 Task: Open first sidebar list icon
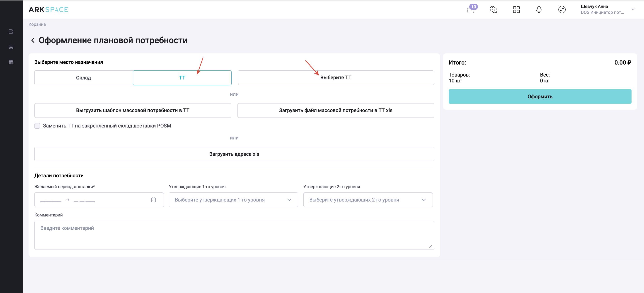coord(11,32)
